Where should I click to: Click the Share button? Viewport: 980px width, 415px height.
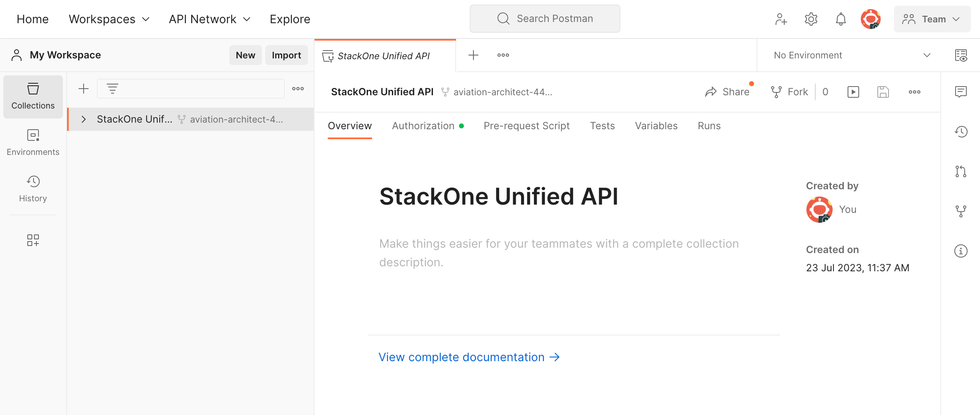[x=728, y=92]
